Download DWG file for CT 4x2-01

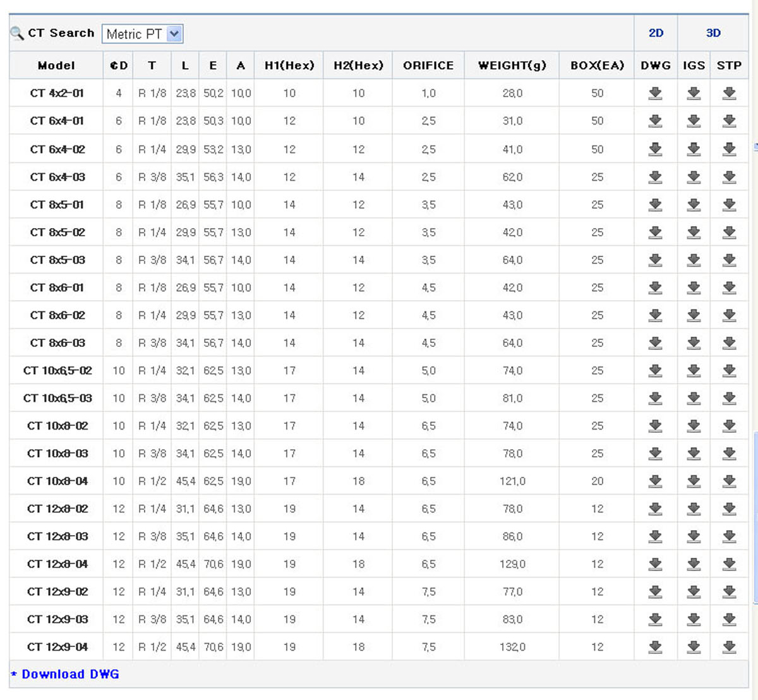click(656, 94)
